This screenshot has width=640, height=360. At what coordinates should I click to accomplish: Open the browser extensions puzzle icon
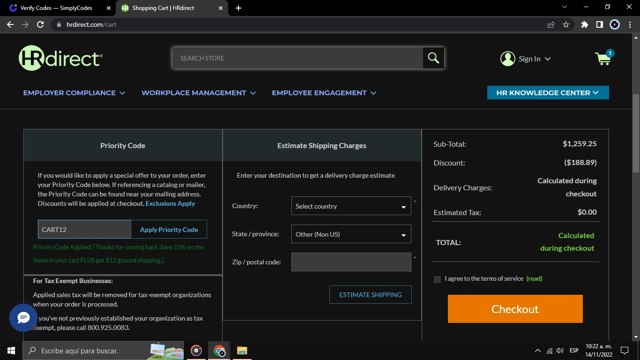pos(584,24)
